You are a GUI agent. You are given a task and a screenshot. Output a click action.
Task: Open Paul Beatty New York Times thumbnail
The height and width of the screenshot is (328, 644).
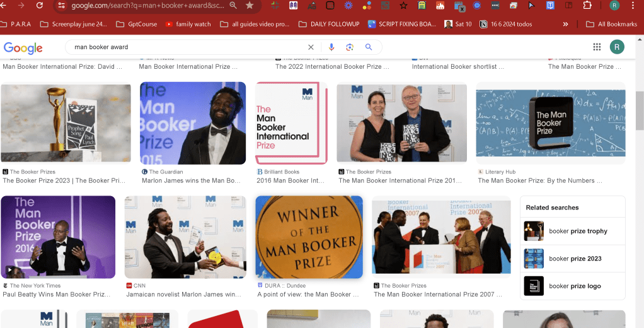pos(58,237)
